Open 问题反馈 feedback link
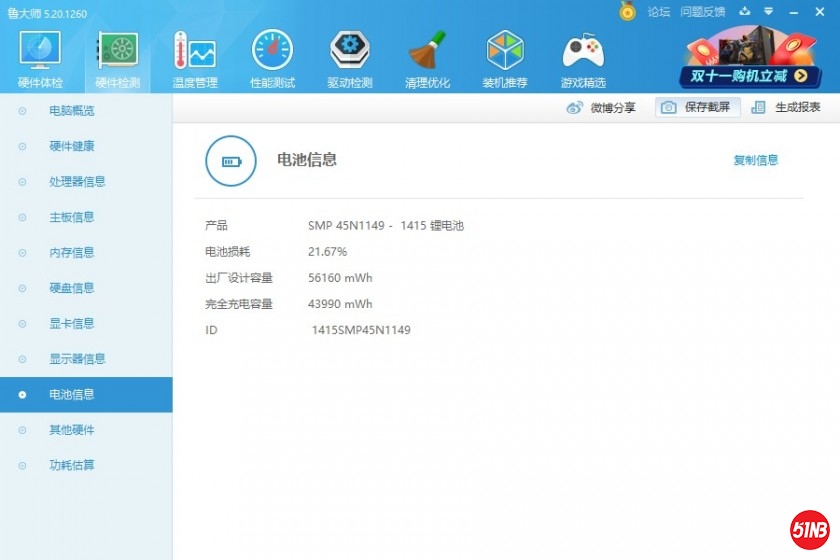840x560 pixels. tap(702, 12)
